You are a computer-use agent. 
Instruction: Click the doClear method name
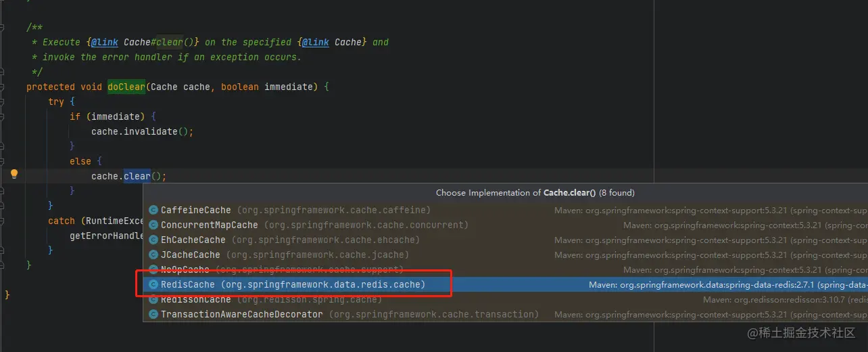(126, 87)
